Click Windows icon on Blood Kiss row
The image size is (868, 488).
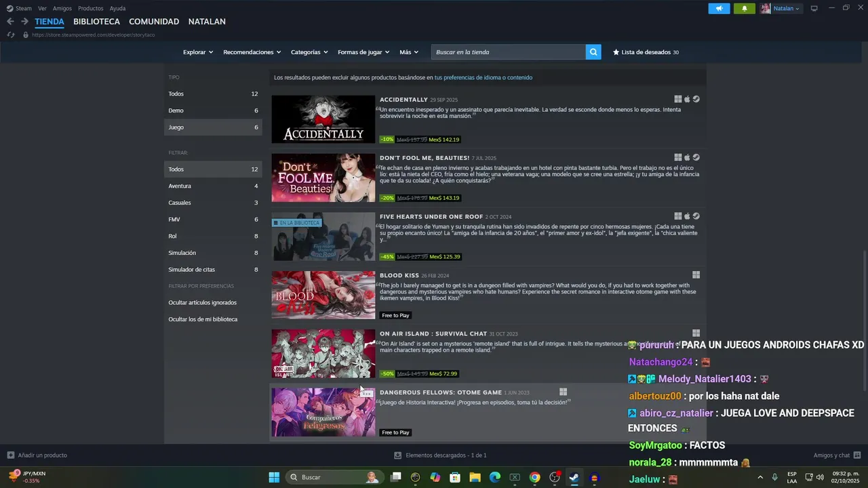(x=696, y=274)
